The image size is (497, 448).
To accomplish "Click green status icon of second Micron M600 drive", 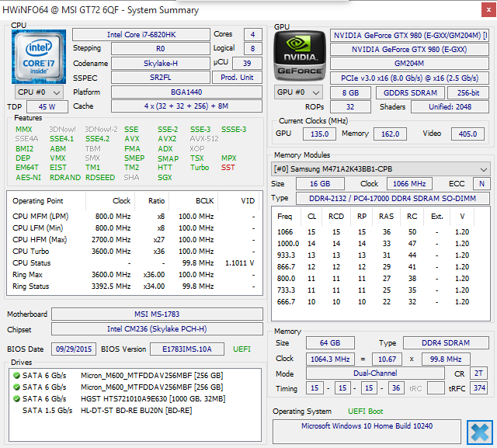I will (x=16, y=387).
